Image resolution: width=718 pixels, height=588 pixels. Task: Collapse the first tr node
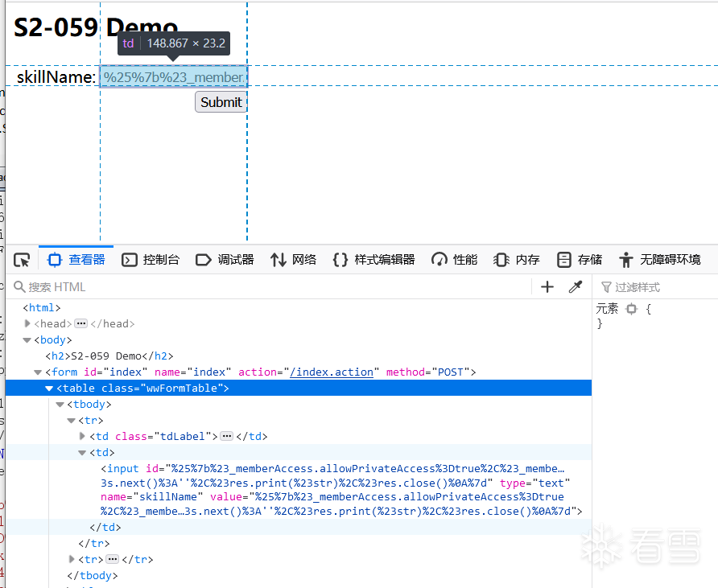71,421
